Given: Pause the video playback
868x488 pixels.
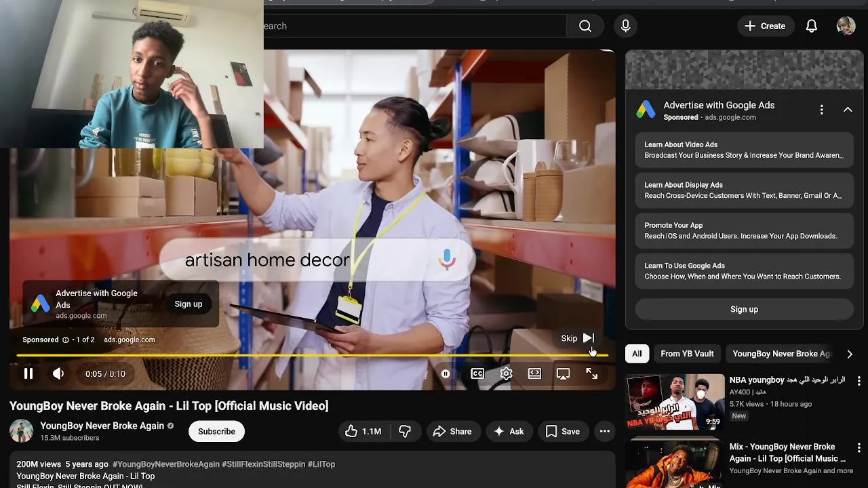Looking at the screenshot, I should click(28, 373).
